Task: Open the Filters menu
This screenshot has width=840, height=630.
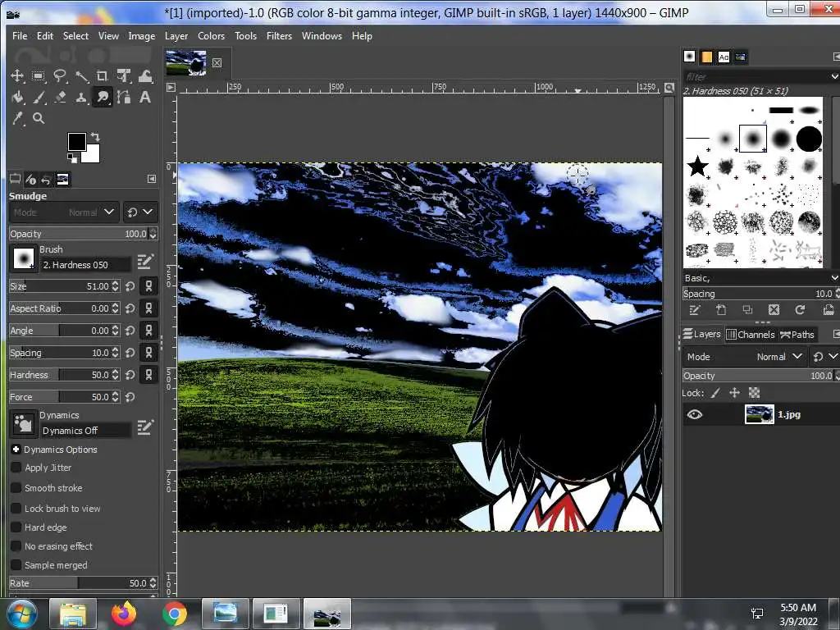Action: click(x=279, y=36)
